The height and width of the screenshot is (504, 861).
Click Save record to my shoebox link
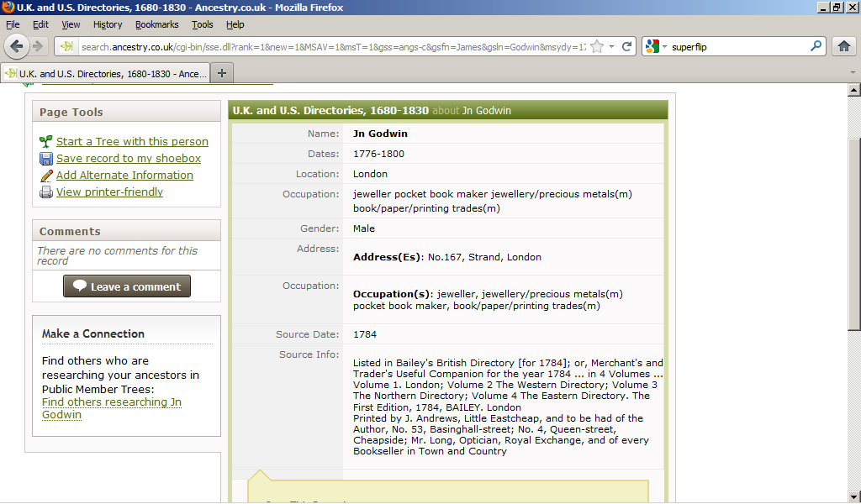coord(129,159)
